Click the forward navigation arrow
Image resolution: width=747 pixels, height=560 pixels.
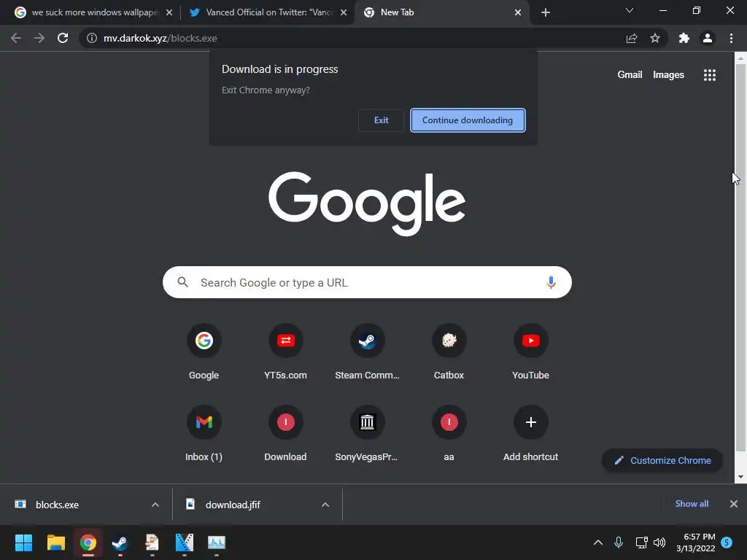[39, 38]
